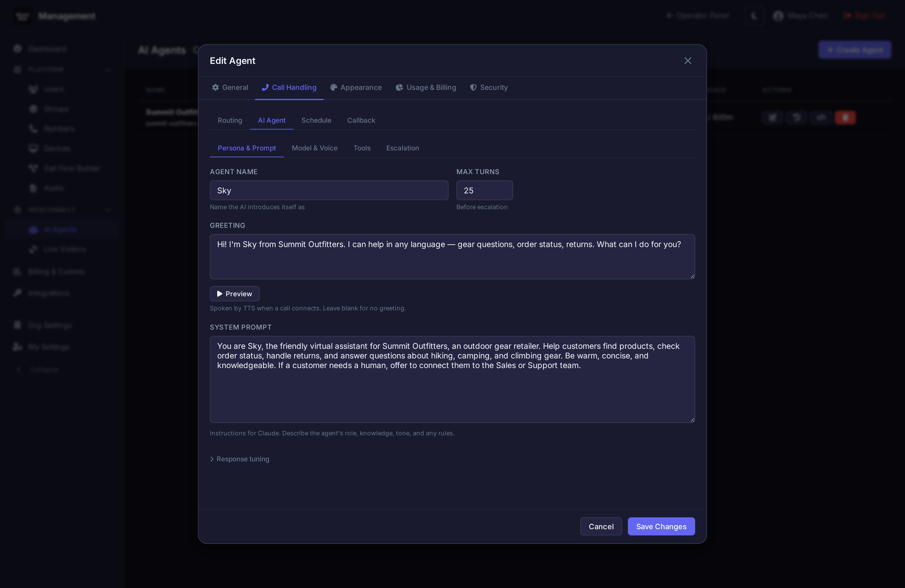This screenshot has width=905, height=588.
Task: Click inside the System Prompt text area
Action: [452, 379]
